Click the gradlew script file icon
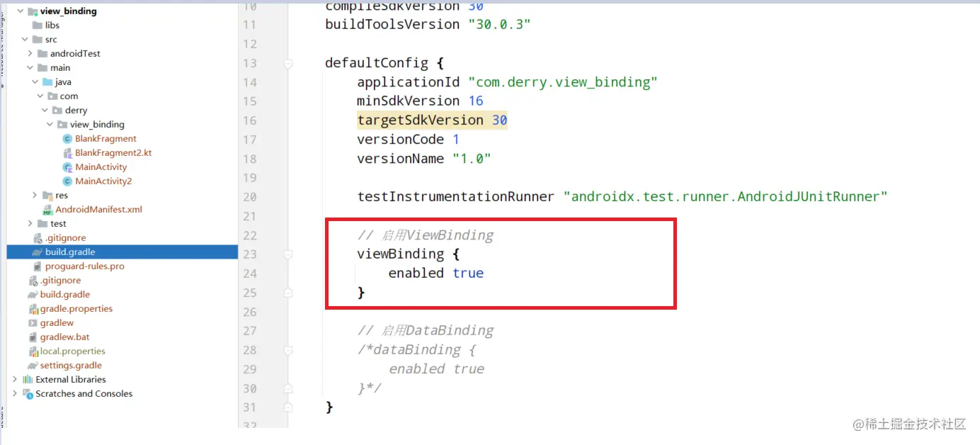Image resolution: width=980 pixels, height=445 pixels. click(33, 323)
